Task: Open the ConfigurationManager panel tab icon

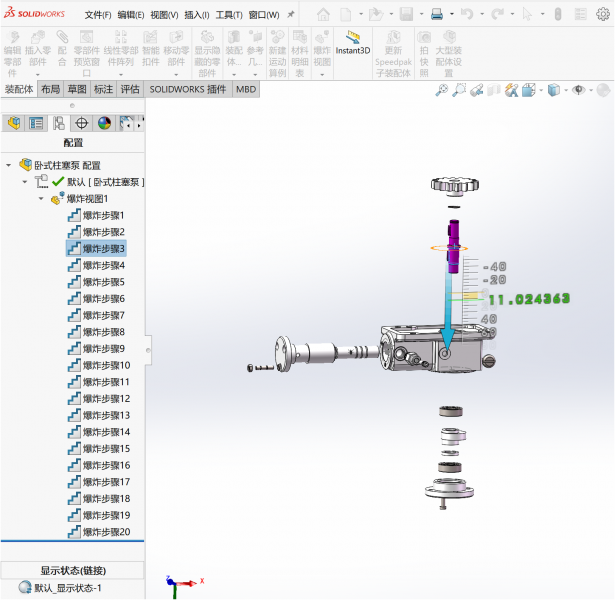Action: click(59, 123)
